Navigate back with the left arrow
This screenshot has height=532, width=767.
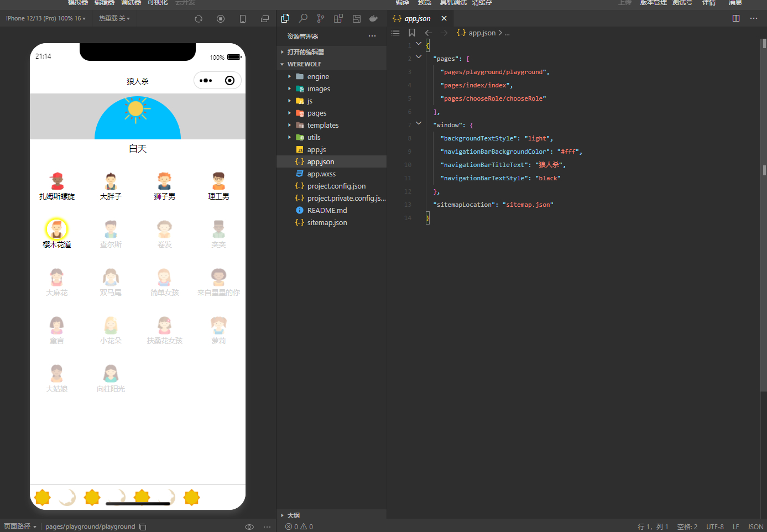pyautogui.click(x=429, y=33)
